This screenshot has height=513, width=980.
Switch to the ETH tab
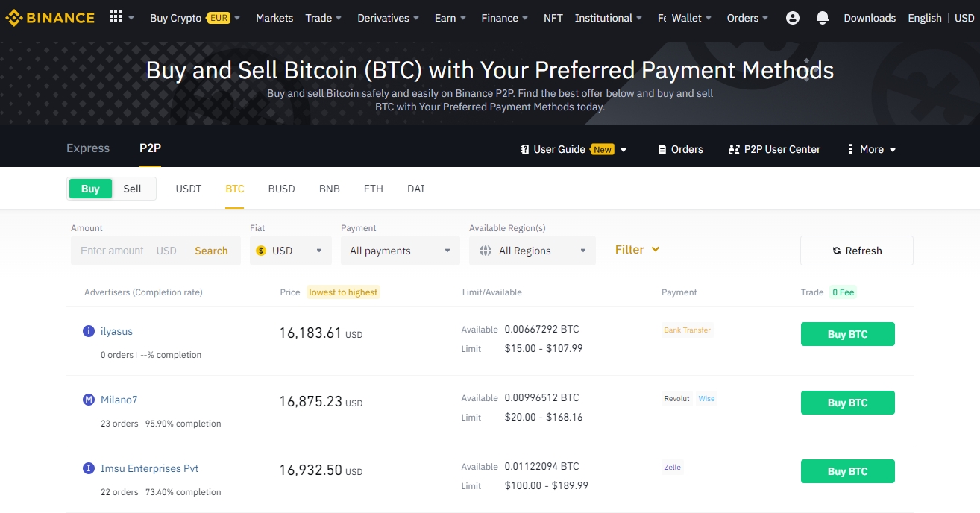373,189
